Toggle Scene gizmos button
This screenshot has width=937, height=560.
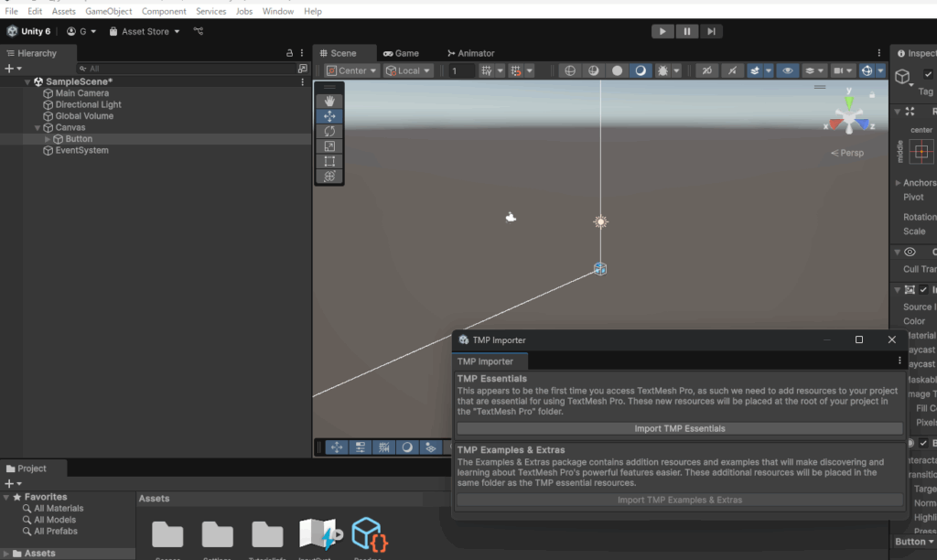click(x=867, y=70)
